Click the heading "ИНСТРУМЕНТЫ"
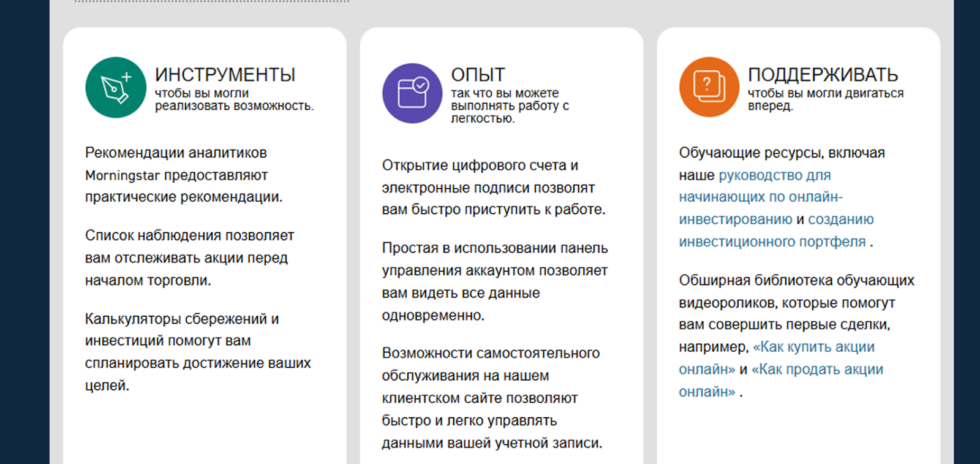The image size is (980, 464). click(225, 75)
